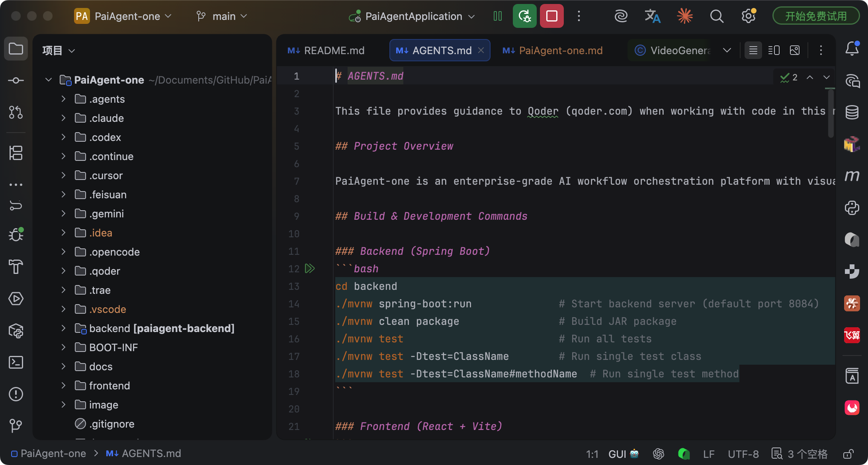Stop the running PaiAgentApplication
This screenshot has width=868, height=465.
pos(552,16)
